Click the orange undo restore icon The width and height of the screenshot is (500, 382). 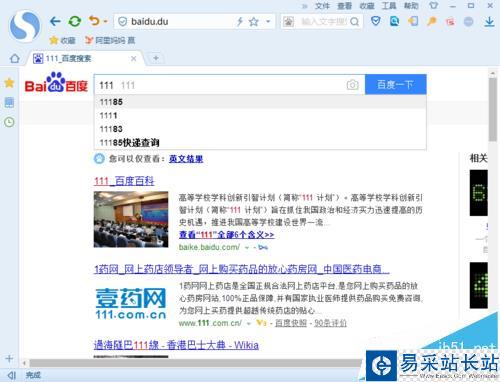94,21
